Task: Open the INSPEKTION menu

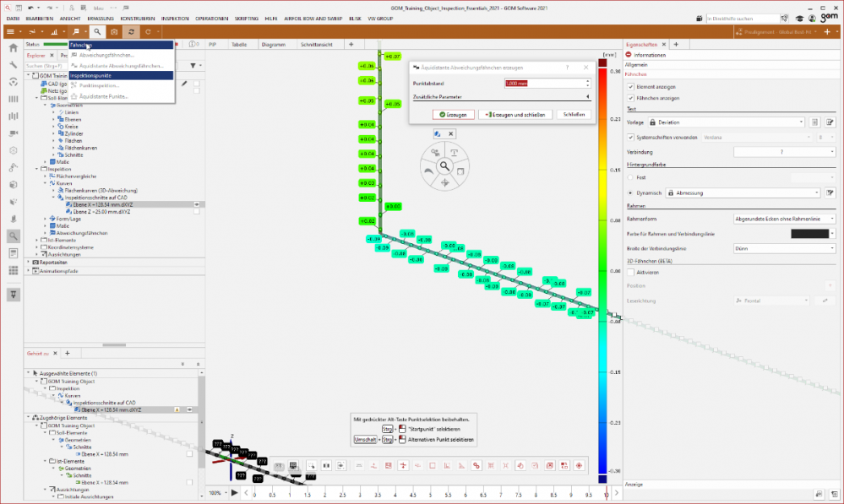Action: click(175, 19)
